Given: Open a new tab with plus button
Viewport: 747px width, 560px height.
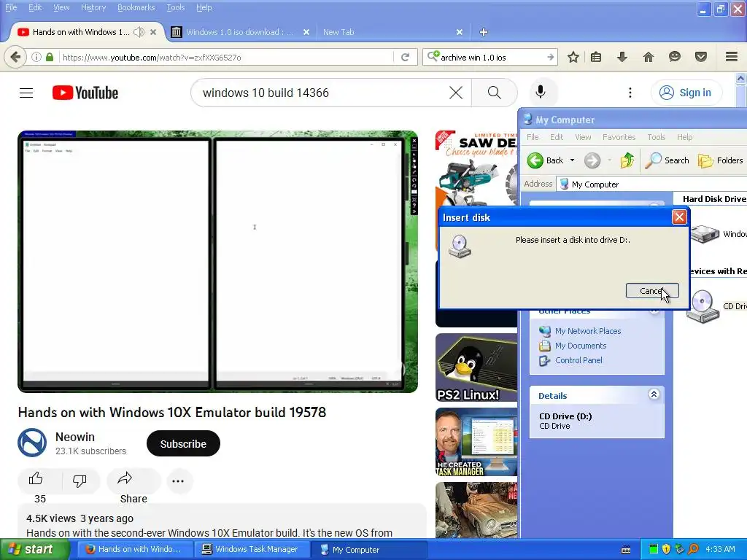Looking at the screenshot, I should [x=484, y=32].
